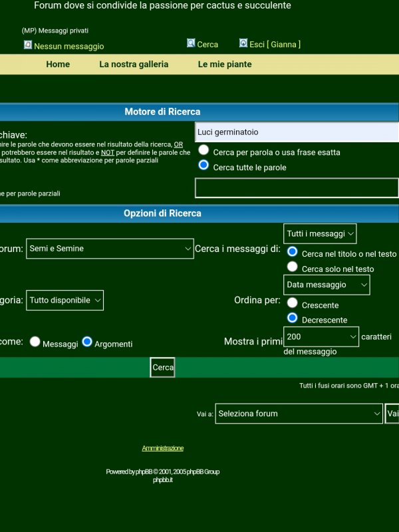Screen dimensions: 399x532
Task: Go to the Home menu item
Action: click(58, 64)
